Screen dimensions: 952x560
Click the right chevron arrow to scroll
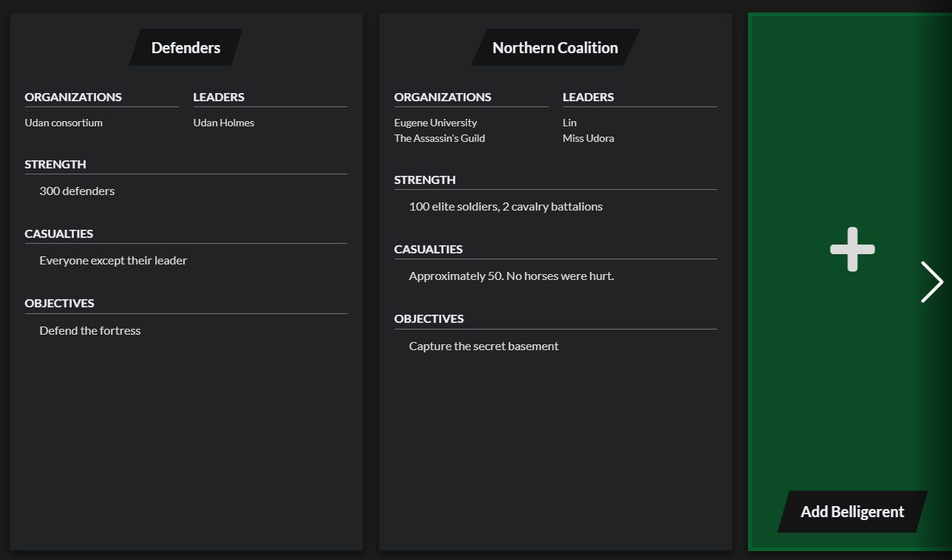[x=931, y=281]
